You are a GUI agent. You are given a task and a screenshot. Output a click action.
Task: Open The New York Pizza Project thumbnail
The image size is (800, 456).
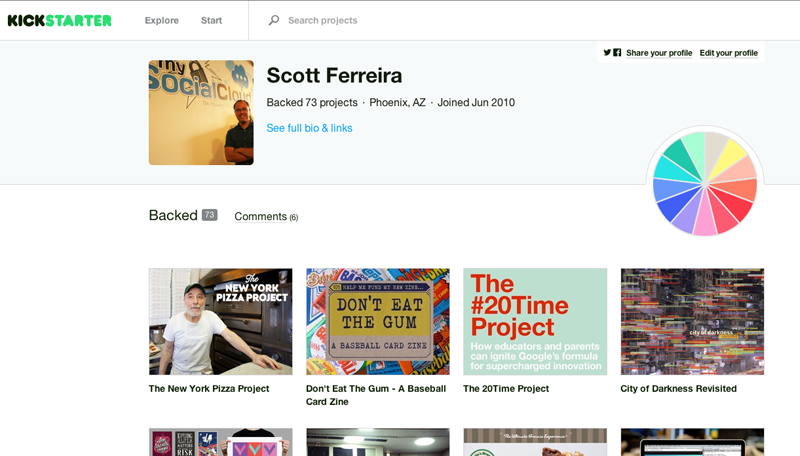coord(220,322)
